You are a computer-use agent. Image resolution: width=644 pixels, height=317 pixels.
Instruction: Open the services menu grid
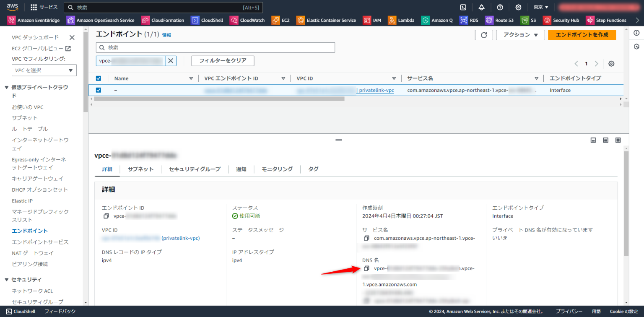click(x=33, y=7)
